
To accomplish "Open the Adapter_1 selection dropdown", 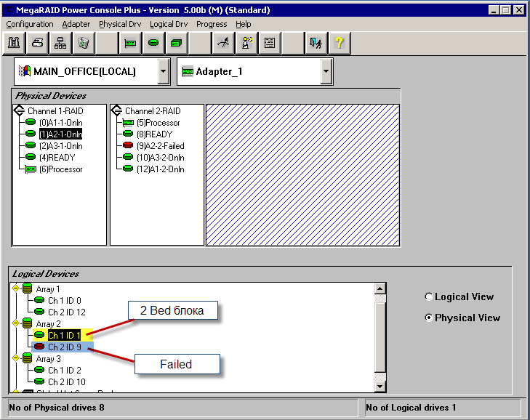I will coord(326,71).
